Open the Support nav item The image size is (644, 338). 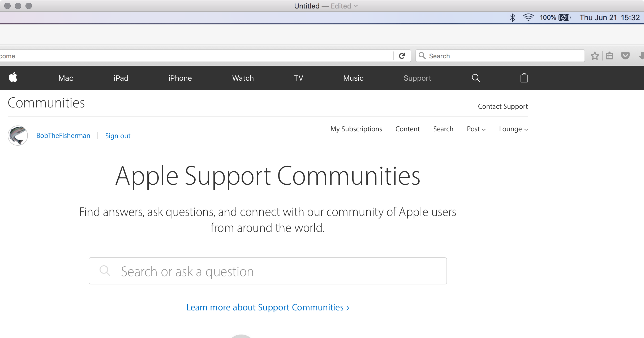click(x=417, y=78)
